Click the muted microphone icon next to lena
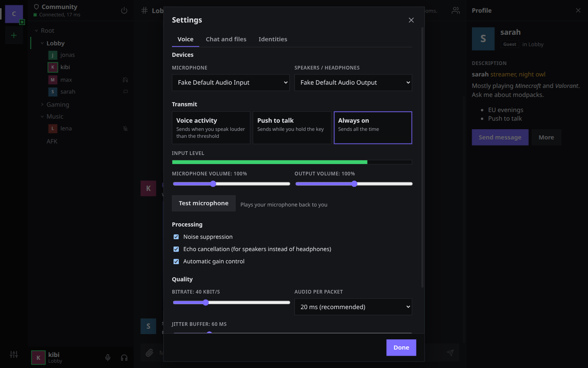The height and width of the screenshot is (368, 588). coord(125,128)
